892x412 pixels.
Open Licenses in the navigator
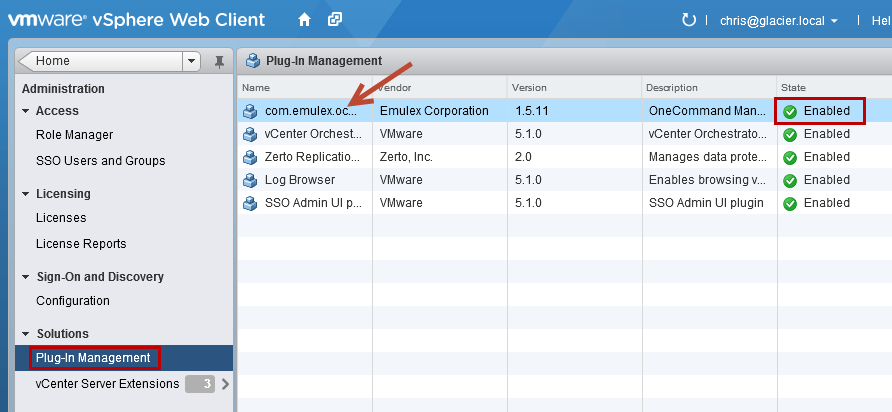click(x=61, y=218)
